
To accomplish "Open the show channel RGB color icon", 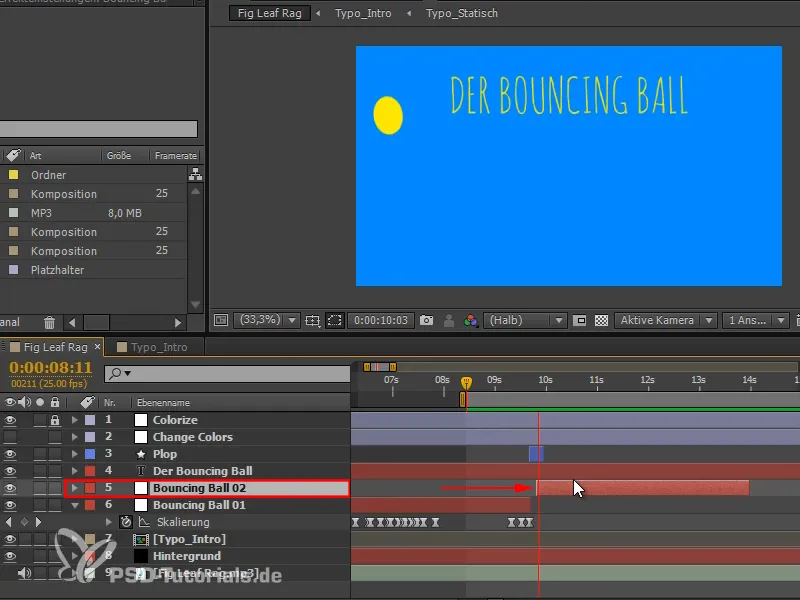I will [470, 320].
